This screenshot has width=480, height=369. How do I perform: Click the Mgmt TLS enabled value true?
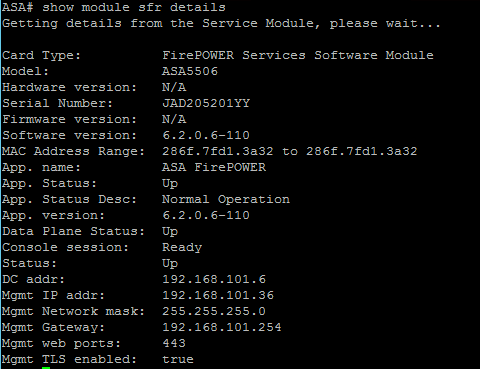(178, 359)
